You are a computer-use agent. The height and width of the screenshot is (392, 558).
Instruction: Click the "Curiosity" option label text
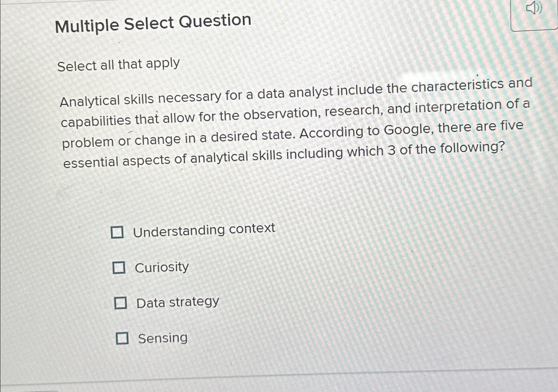(x=162, y=267)
